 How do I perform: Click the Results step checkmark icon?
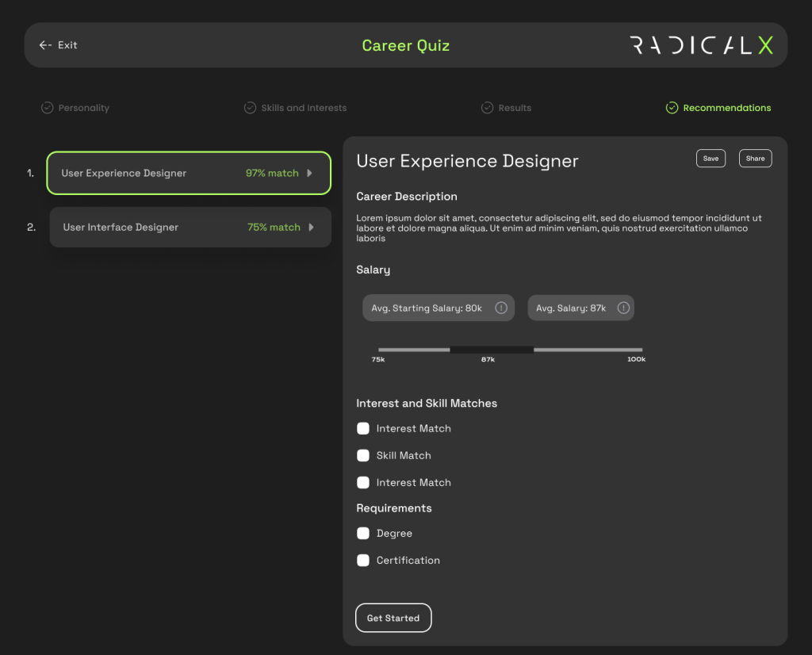(x=486, y=107)
